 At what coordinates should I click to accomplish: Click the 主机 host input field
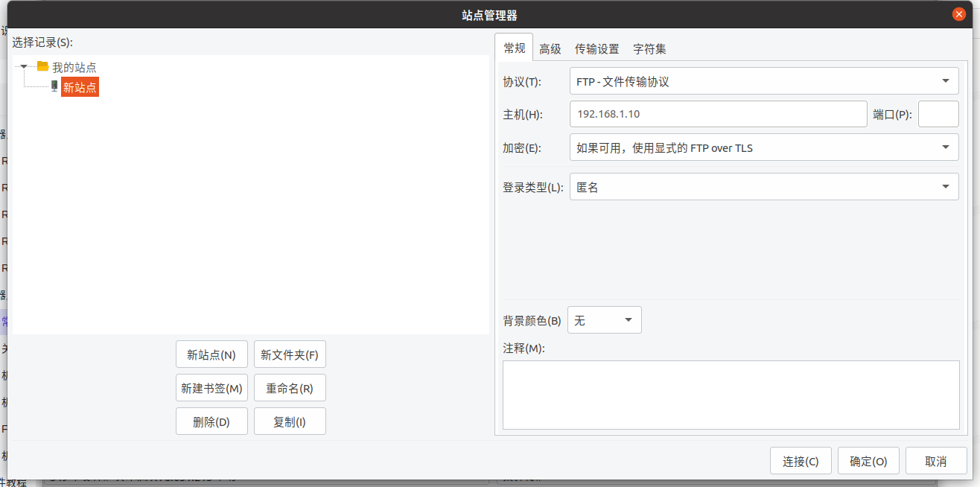tap(718, 115)
